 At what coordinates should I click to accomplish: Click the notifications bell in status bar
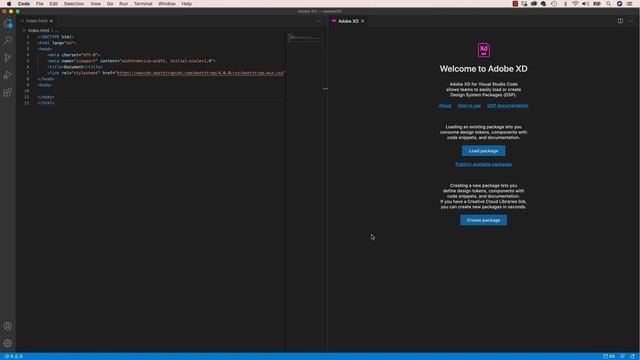tap(633, 356)
